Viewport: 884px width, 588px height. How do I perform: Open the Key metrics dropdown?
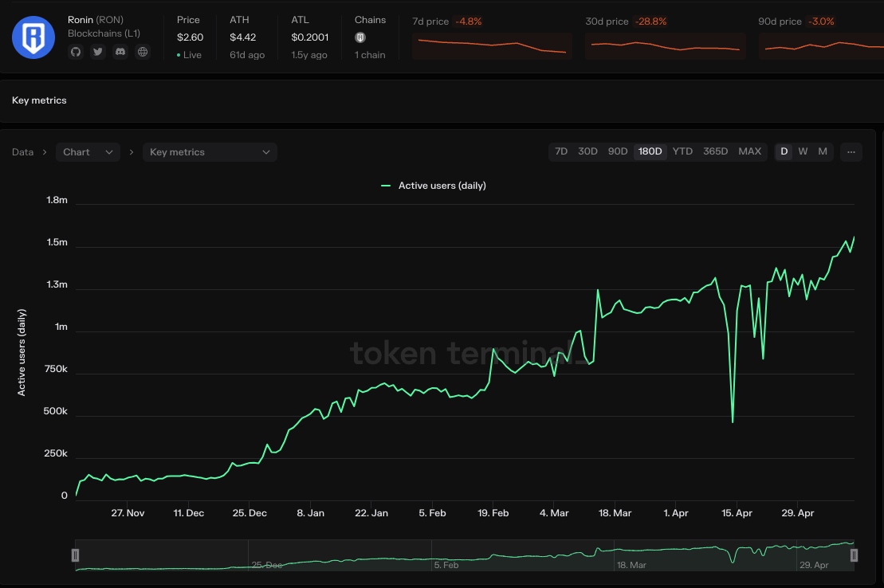210,152
